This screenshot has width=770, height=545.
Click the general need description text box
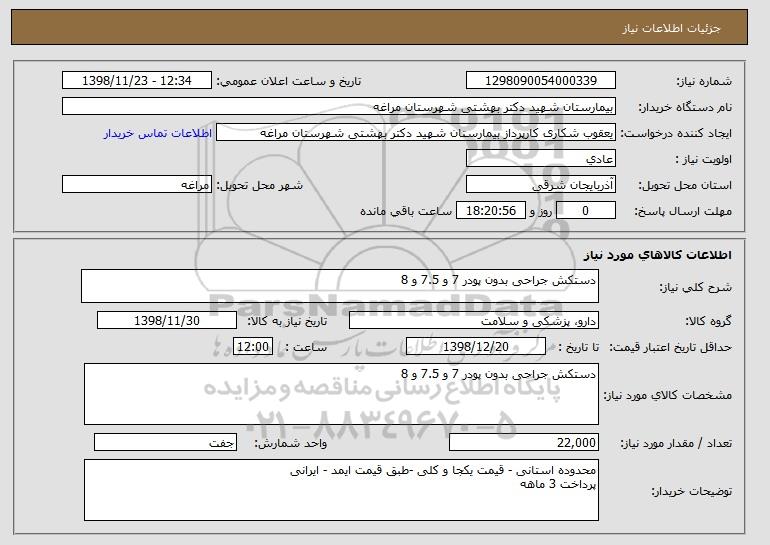pyautogui.click(x=340, y=286)
